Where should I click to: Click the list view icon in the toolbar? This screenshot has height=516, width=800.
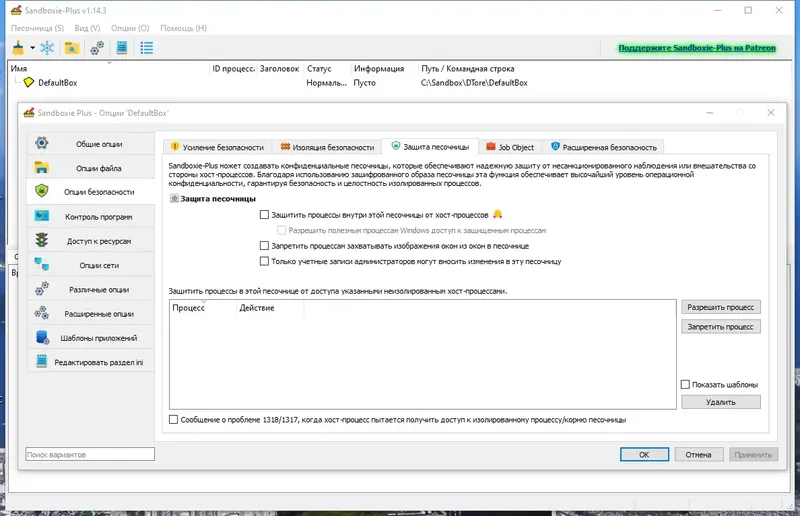(147, 48)
